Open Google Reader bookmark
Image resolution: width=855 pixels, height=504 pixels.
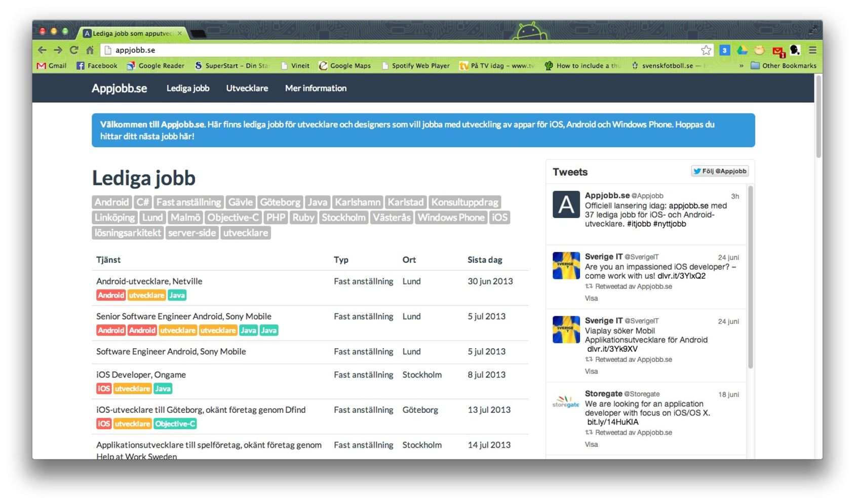click(156, 66)
